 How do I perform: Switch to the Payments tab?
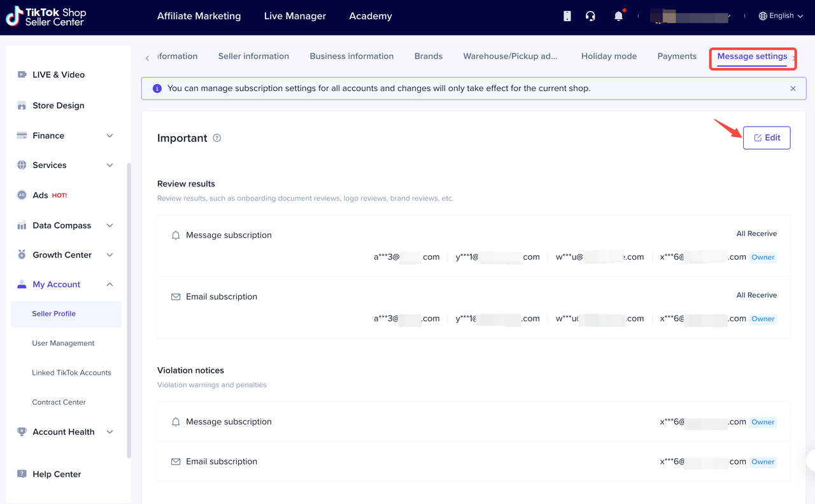coord(676,56)
